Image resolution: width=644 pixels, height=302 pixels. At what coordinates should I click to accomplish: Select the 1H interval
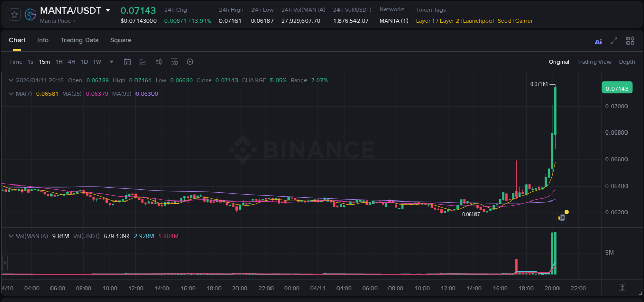(59, 62)
